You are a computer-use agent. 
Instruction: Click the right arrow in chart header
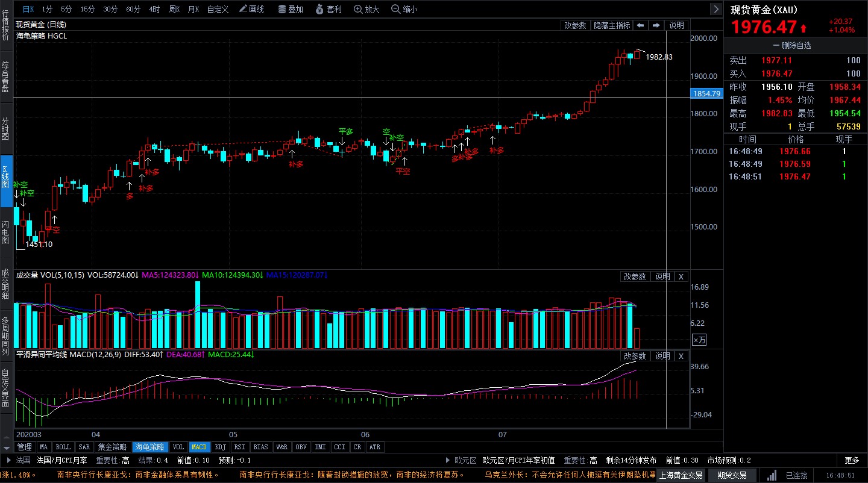pyautogui.click(x=656, y=25)
